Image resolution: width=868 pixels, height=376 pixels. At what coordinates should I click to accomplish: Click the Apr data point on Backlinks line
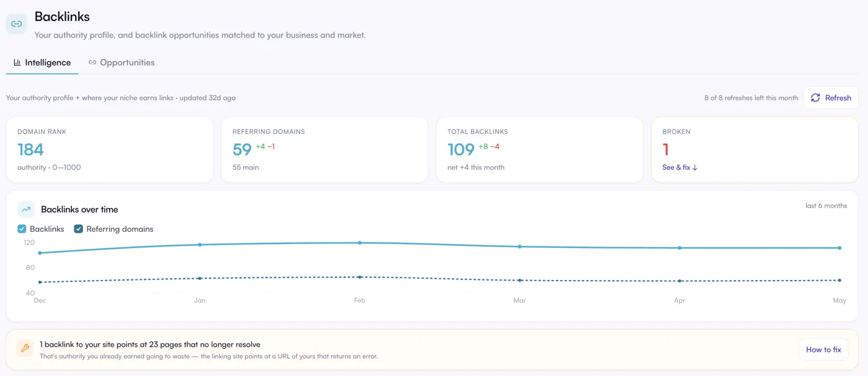(680, 248)
